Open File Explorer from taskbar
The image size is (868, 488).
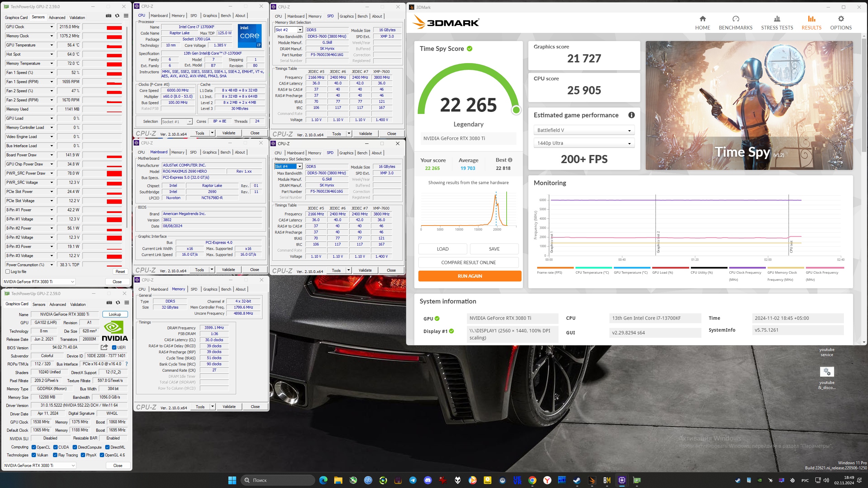tap(338, 480)
